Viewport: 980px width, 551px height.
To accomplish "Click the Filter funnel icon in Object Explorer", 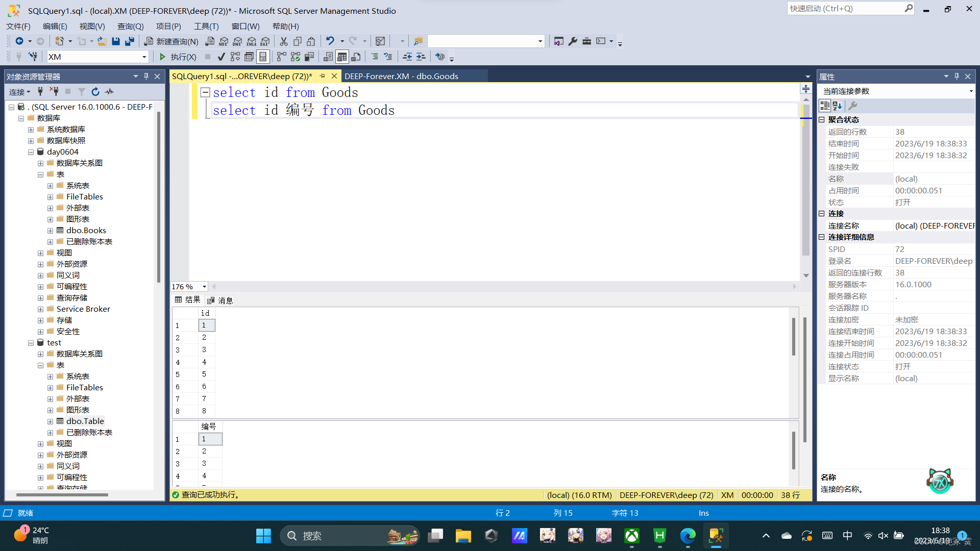I will point(82,92).
